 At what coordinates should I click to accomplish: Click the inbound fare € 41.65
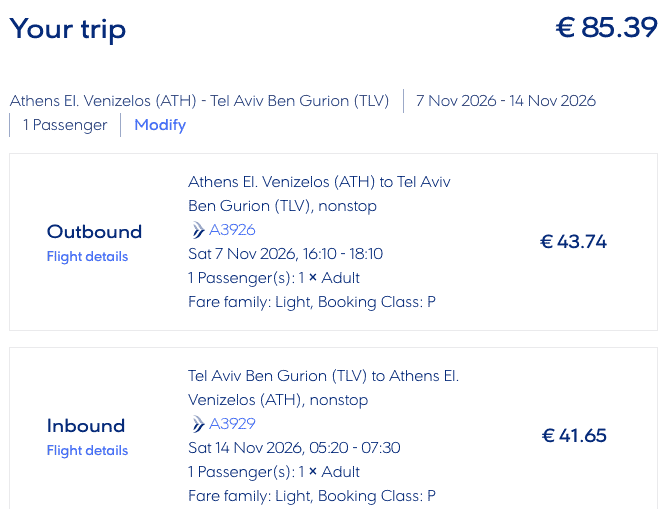[x=574, y=435]
